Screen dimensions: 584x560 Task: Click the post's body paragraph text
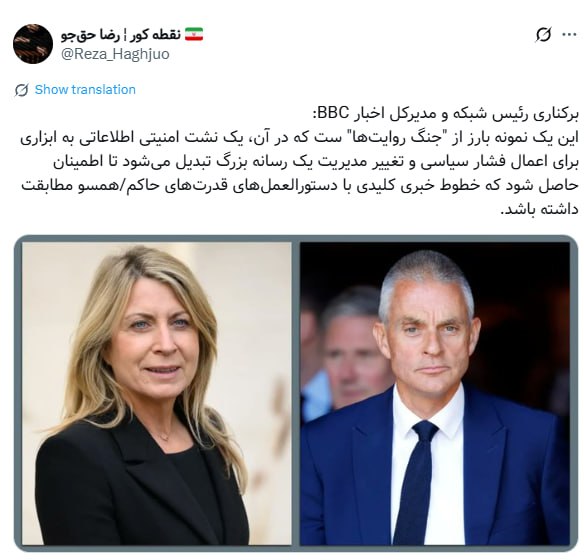point(299,174)
